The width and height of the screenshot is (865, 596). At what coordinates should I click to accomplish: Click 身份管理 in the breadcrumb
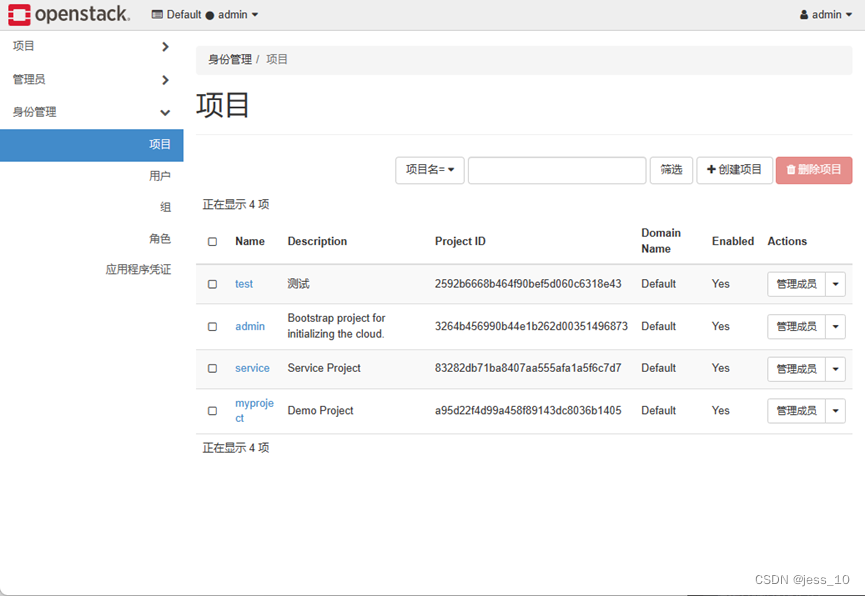(x=229, y=60)
